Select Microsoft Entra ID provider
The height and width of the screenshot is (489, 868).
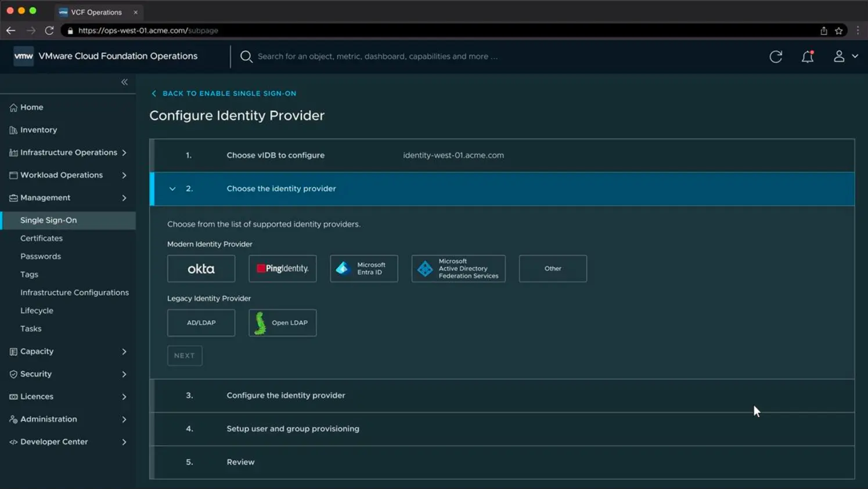(x=364, y=269)
